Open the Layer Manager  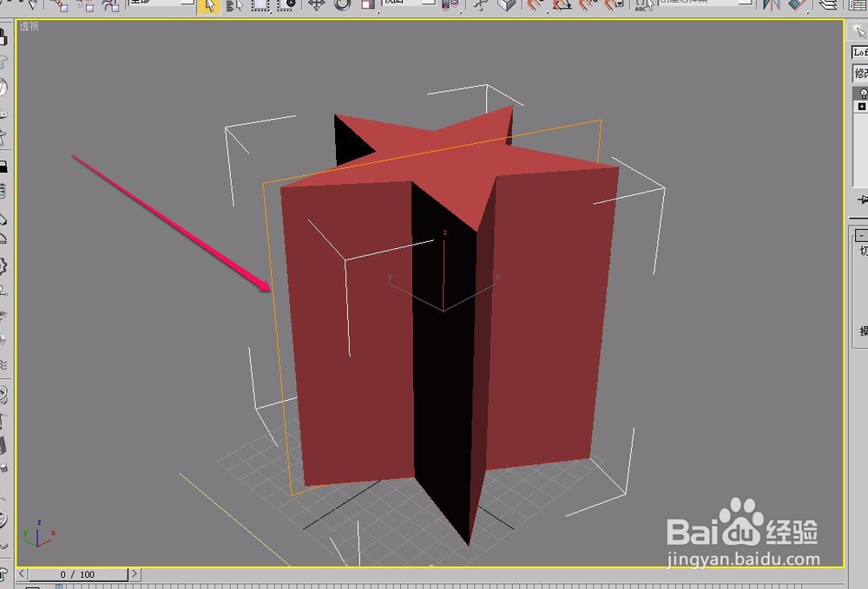(830, 7)
